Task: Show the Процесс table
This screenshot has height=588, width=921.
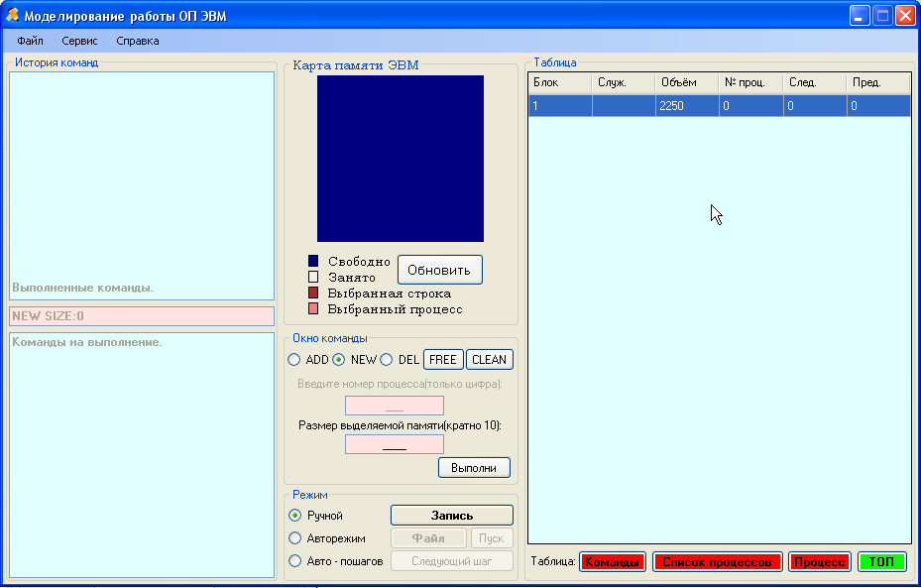Action: point(820,561)
